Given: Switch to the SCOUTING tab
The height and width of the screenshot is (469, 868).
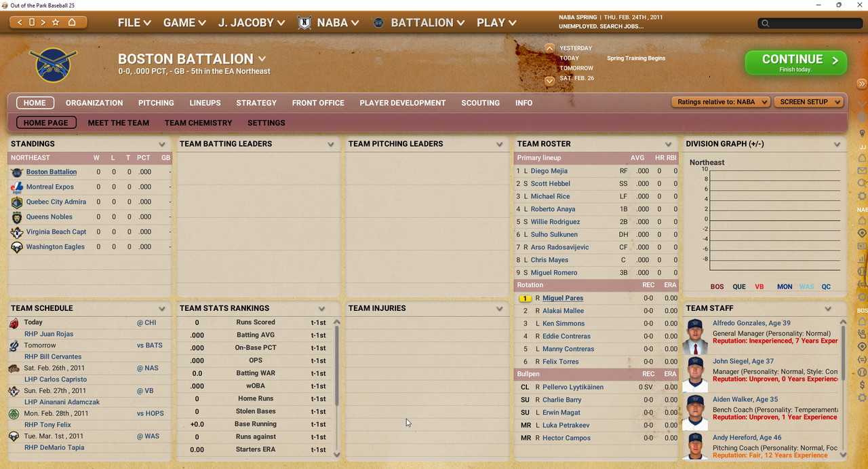Looking at the screenshot, I should pyautogui.click(x=480, y=103).
